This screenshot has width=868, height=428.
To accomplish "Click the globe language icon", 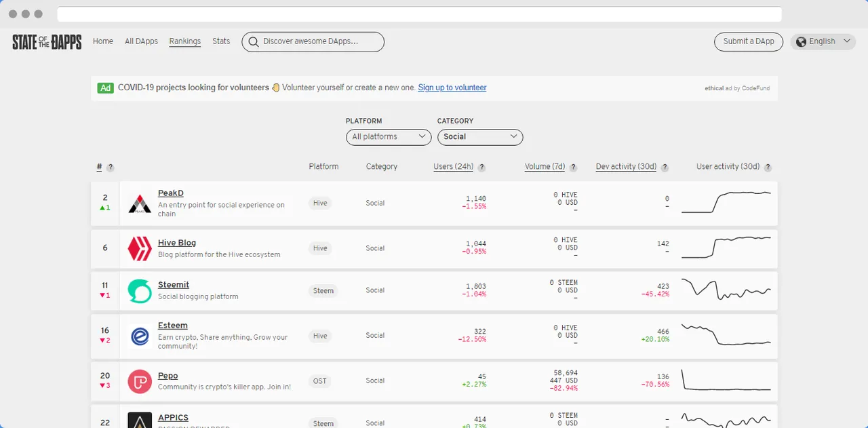I will pyautogui.click(x=802, y=42).
